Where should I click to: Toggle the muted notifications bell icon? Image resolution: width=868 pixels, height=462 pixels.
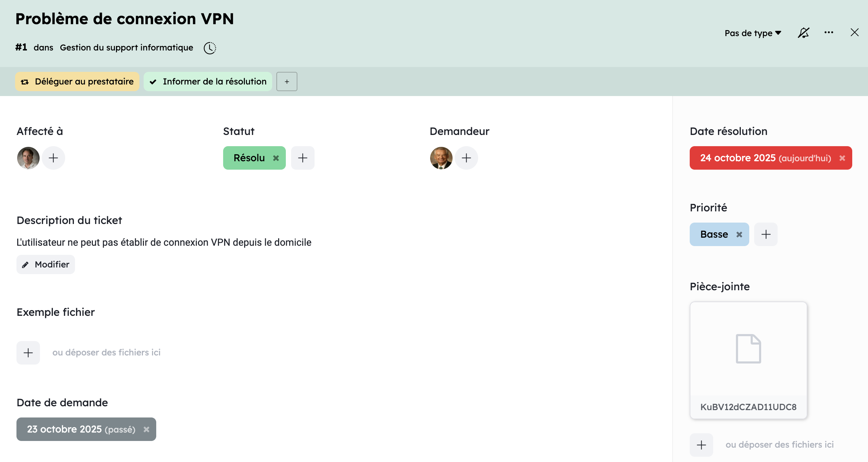coord(803,33)
